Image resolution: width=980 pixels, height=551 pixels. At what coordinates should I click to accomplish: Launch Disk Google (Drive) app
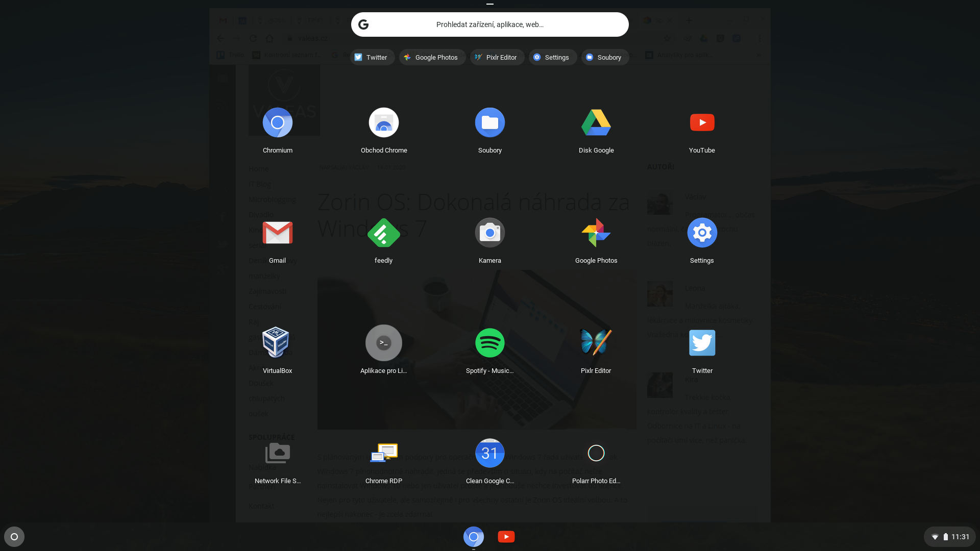596,122
